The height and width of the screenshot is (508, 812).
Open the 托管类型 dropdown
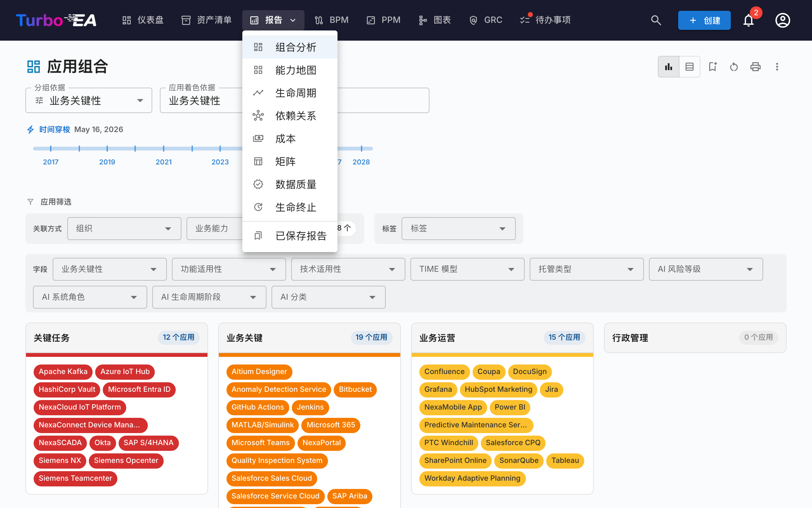586,269
